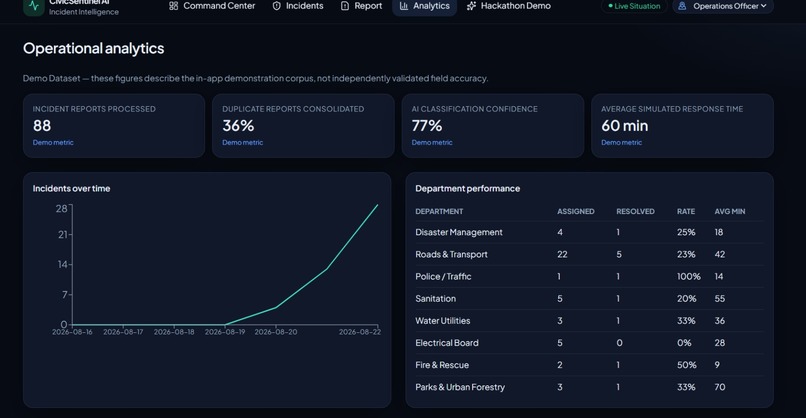The image size is (806, 418).
Task: Select the Disaster Management row name
Action: coord(459,232)
